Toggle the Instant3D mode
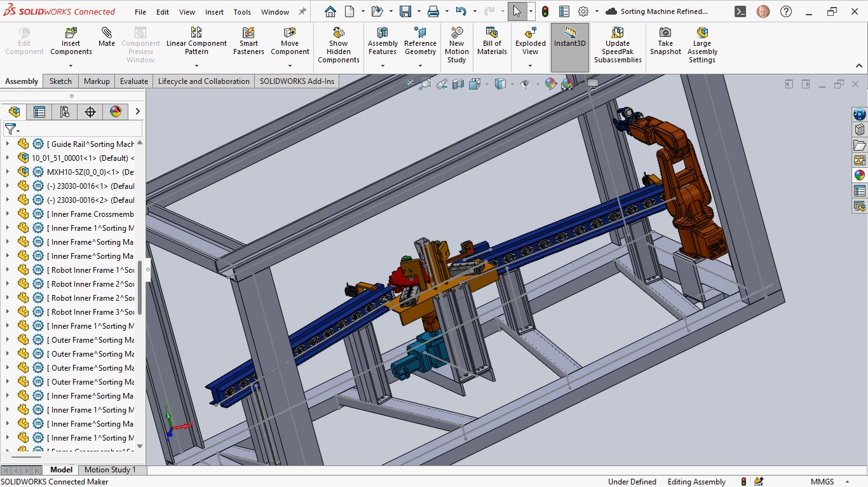 [x=570, y=48]
